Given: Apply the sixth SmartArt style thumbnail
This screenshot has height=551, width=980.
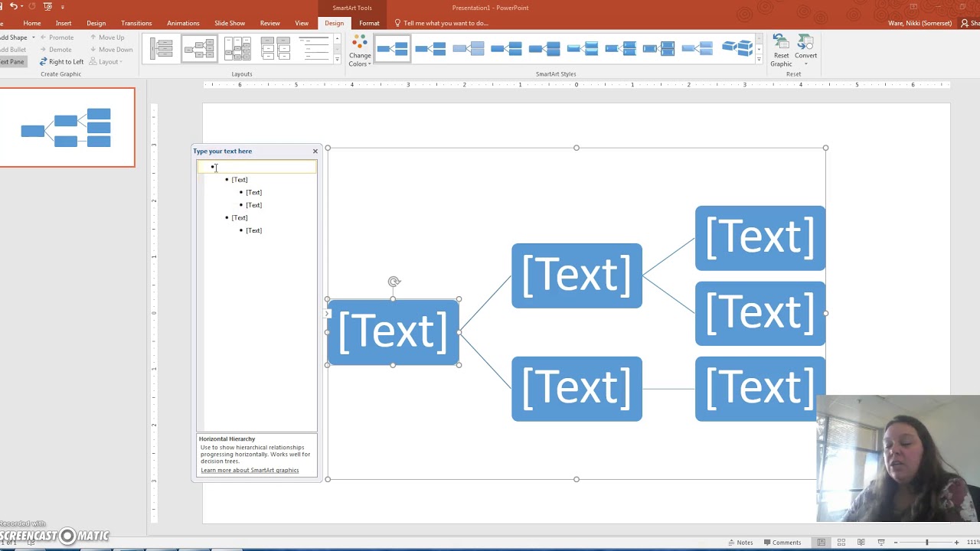Looking at the screenshot, I should click(x=583, y=49).
